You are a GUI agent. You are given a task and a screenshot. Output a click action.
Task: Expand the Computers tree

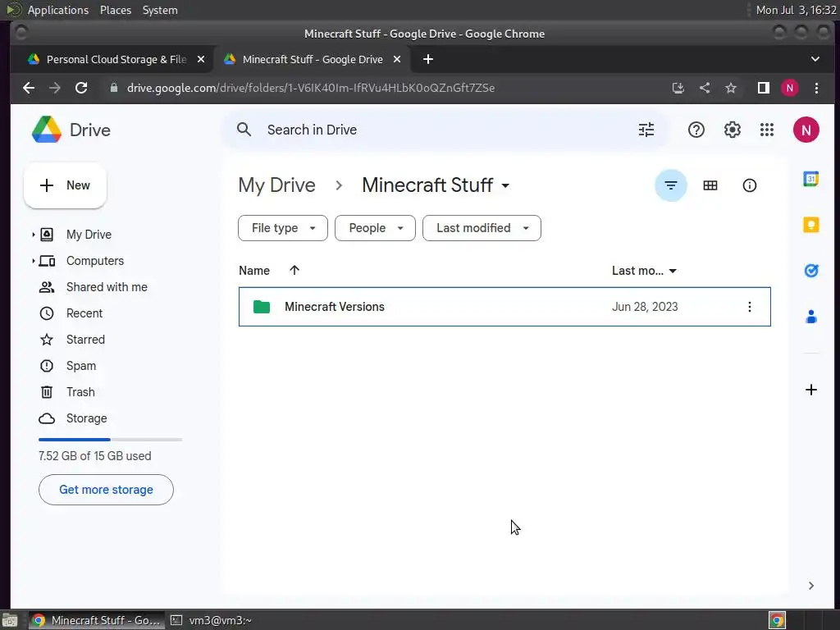click(x=33, y=261)
